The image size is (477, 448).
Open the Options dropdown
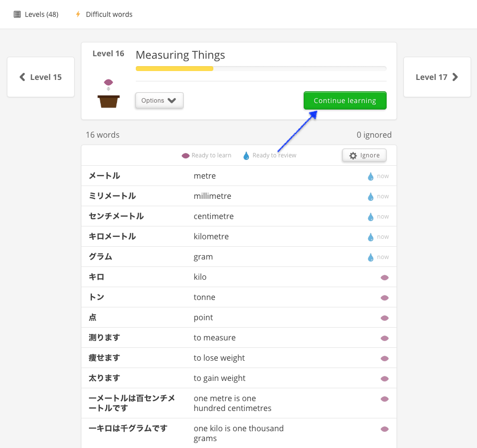click(159, 100)
